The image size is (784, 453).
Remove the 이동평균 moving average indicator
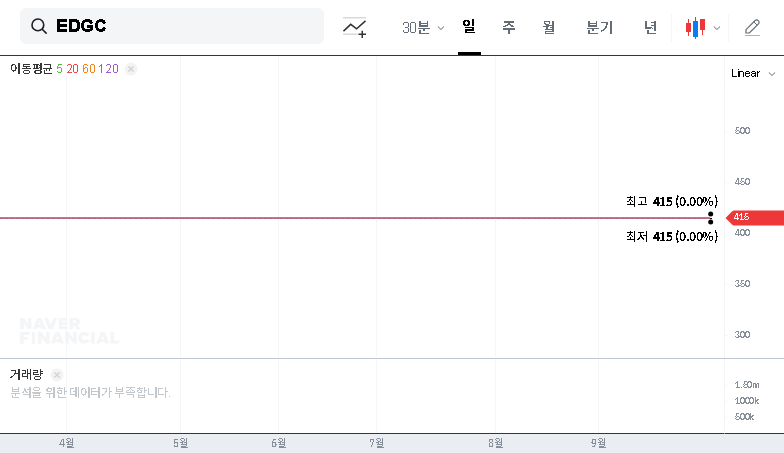point(131,68)
